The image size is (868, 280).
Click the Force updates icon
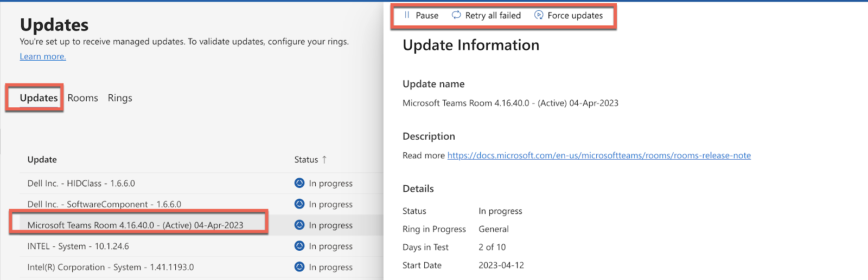tap(539, 15)
